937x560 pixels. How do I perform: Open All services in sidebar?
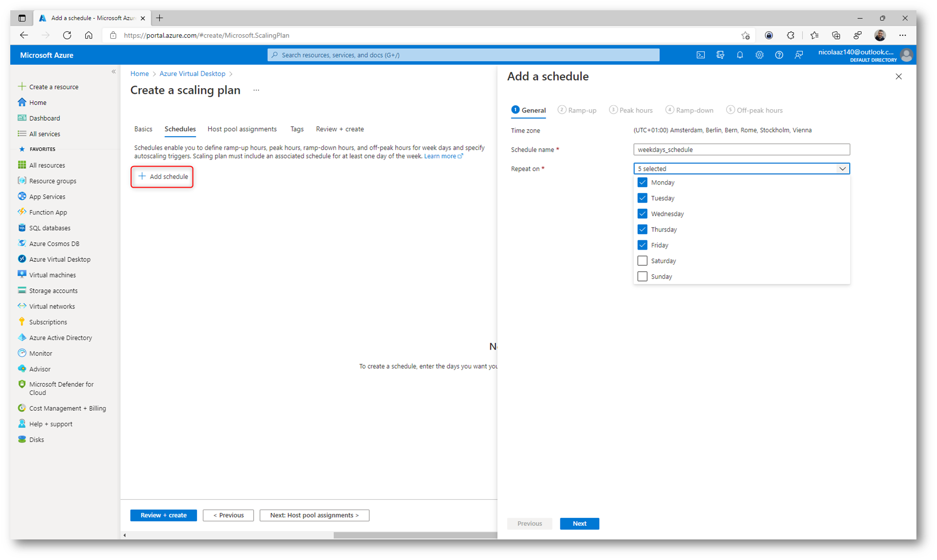click(x=44, y=134)
